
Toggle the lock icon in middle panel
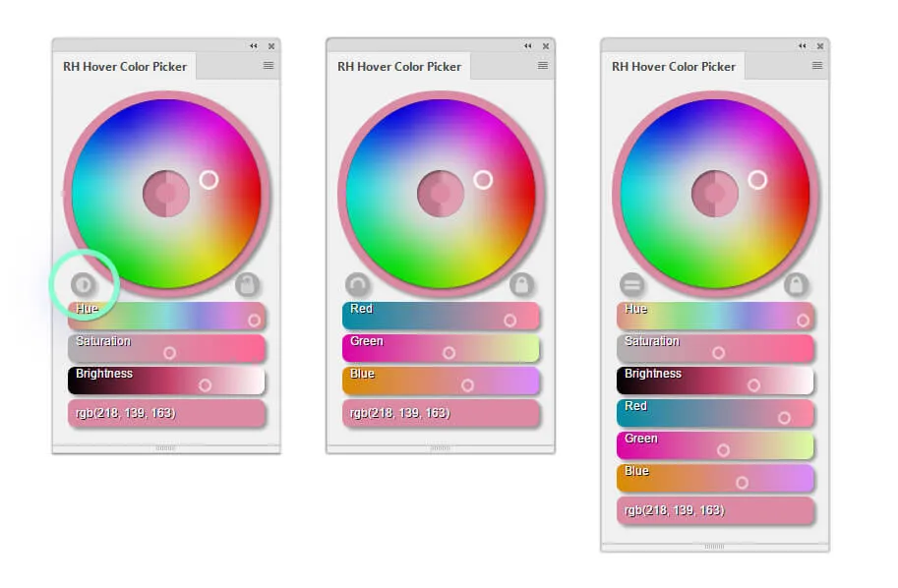click(522, 285)
